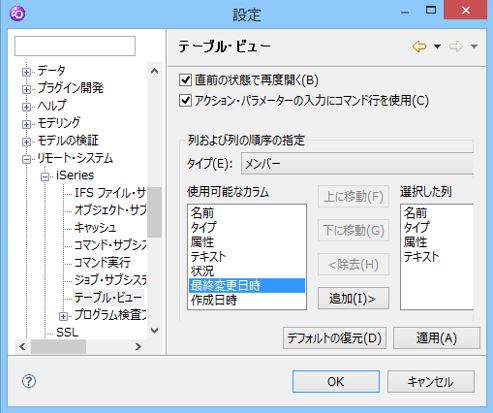Expand the プラグイン開発 tree node
The image size is (493, 413).
pyautogui.click(x=26, y=89)
